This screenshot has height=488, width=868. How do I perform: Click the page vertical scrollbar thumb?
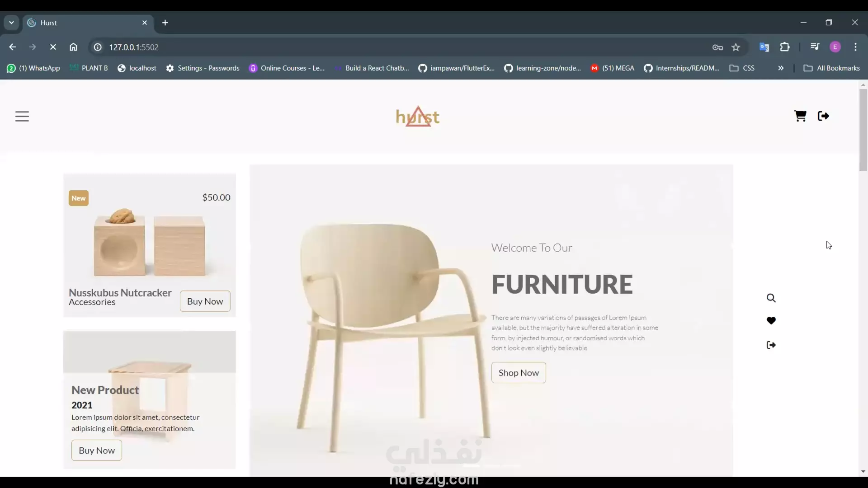click(863, 130)
